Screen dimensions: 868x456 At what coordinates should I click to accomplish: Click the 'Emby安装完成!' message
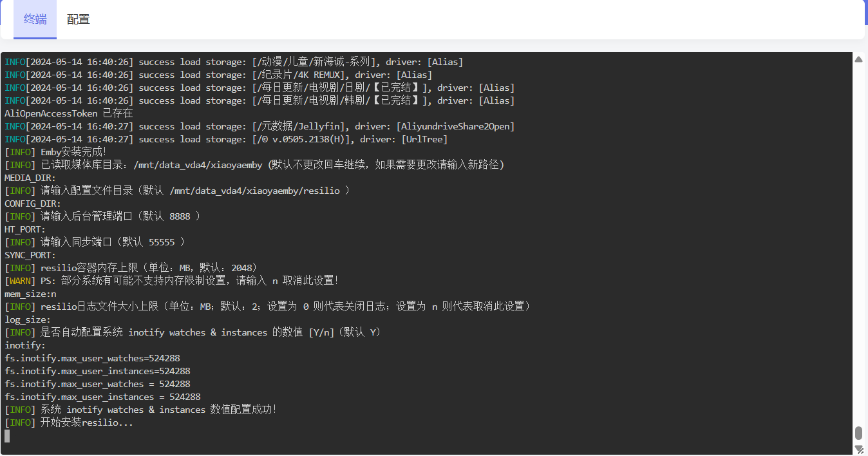coord(56,153)
